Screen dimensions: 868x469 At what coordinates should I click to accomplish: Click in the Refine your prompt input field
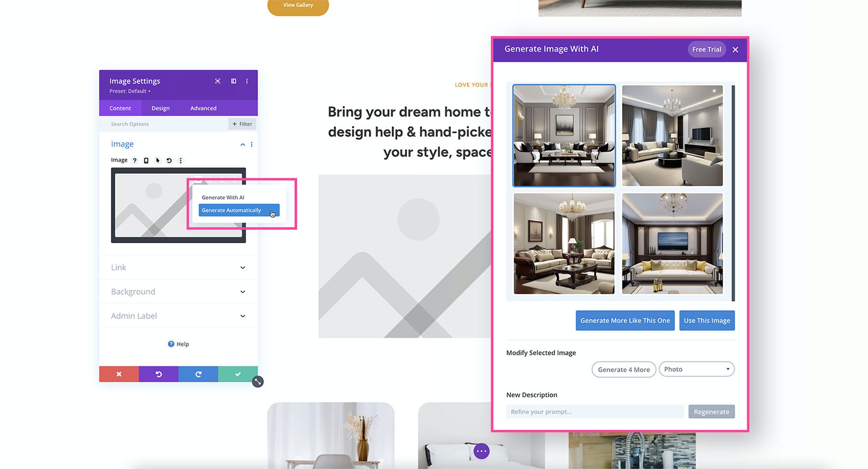click(595, 411)
